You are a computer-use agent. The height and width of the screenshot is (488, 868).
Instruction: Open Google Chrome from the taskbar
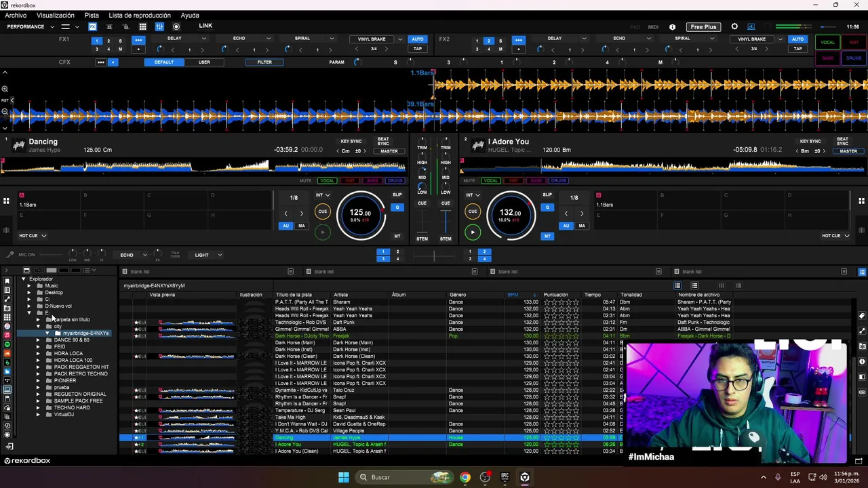coord(465,477)
